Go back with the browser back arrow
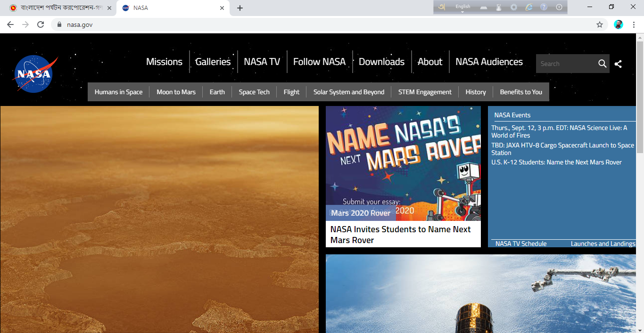 click(10, 24)
